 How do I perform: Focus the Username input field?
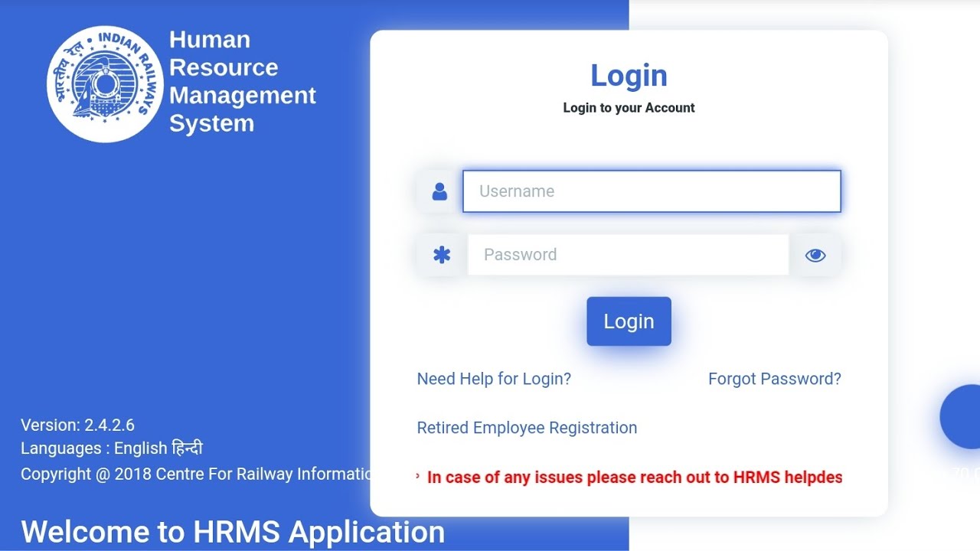point(652,191)
